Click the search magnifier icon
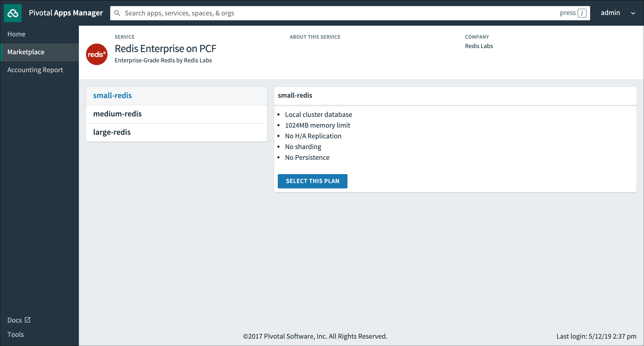Screen dimensions: 644x346 117,13
